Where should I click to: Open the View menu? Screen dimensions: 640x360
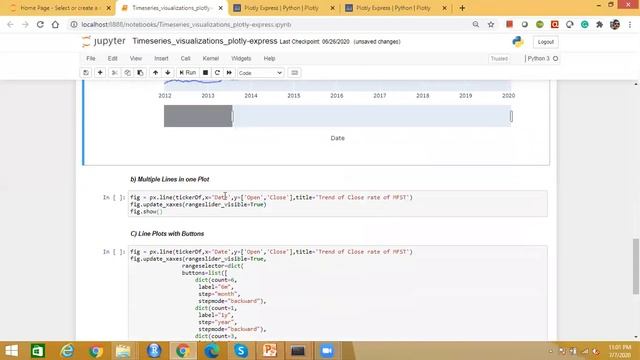tap(136, 58)
